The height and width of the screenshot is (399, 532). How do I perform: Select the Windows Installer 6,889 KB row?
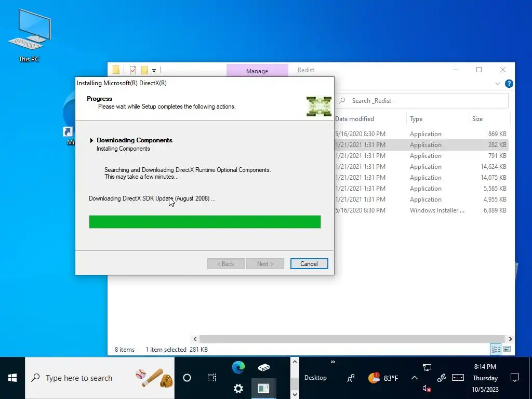422,210
